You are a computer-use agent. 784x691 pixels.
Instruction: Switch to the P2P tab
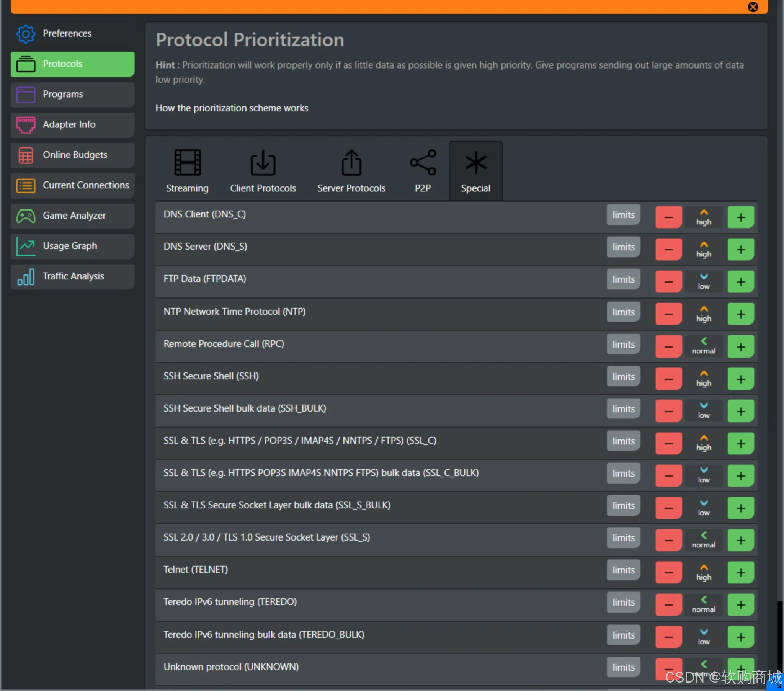click(x=423, y=171)
